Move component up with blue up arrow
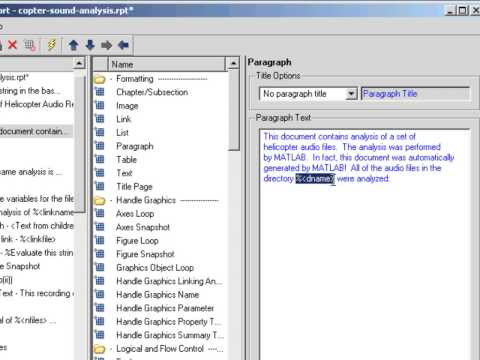 (73, 45)
